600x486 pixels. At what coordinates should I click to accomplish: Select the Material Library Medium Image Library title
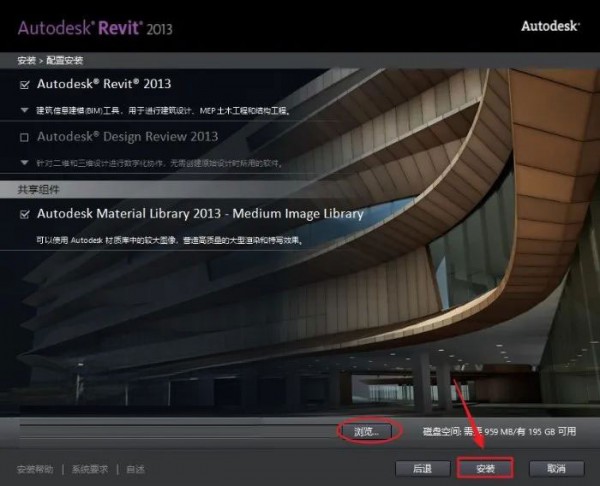(200, 214)
